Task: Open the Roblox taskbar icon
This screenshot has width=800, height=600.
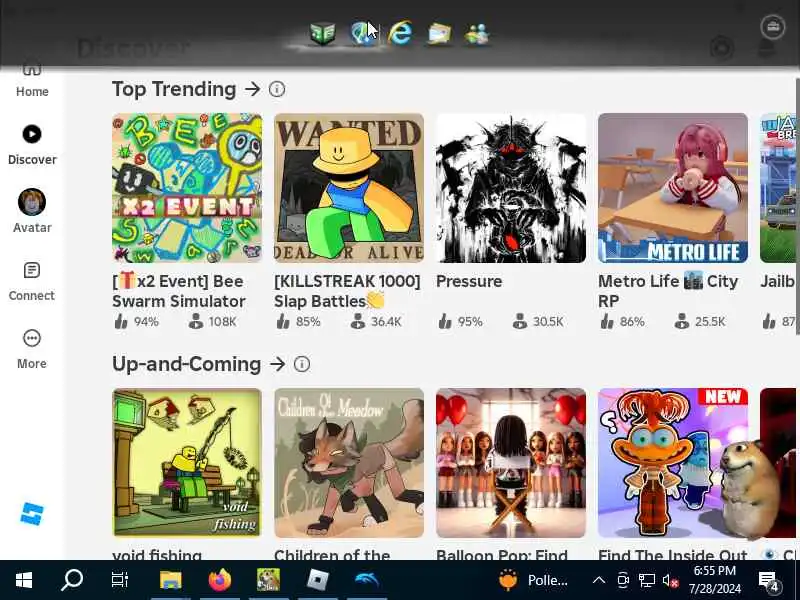Action: click(x=317, y=580)
